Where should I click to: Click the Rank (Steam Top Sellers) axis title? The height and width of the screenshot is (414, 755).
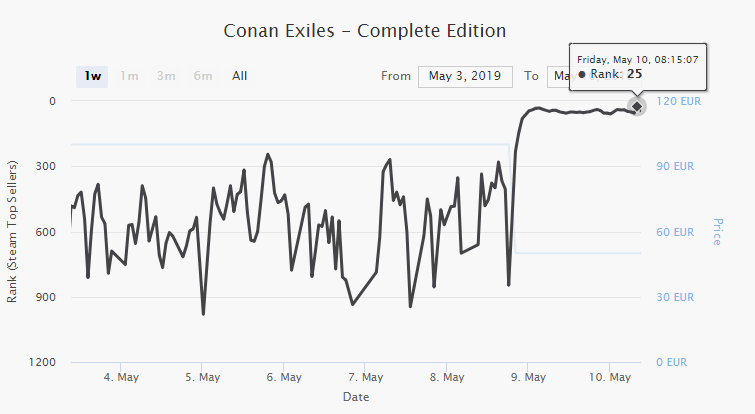click(x=13, y=230)
